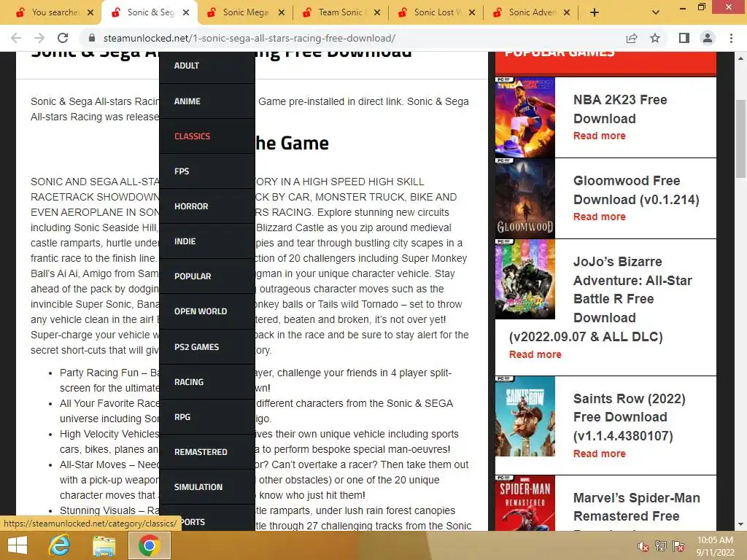Open the Gloomwood cover thumbnail
The height and width of the screenshot is (560, 747).
click(525, 198)
